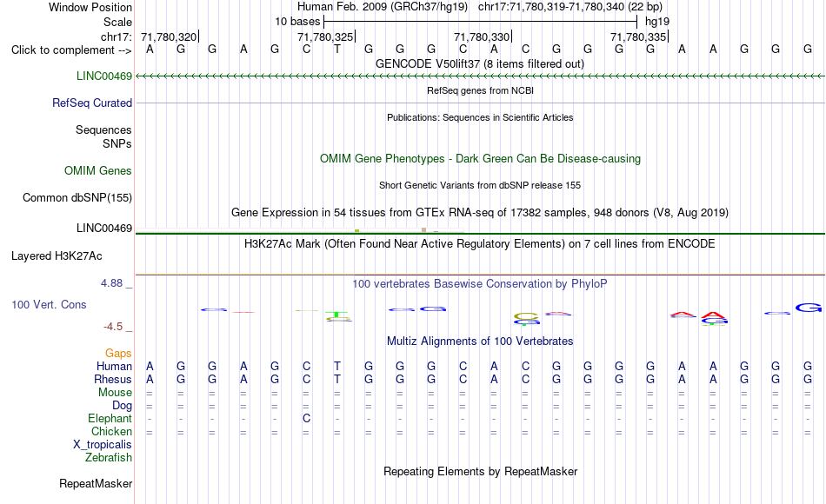Open the RefSeq Curated track label

tap(92, 103)
